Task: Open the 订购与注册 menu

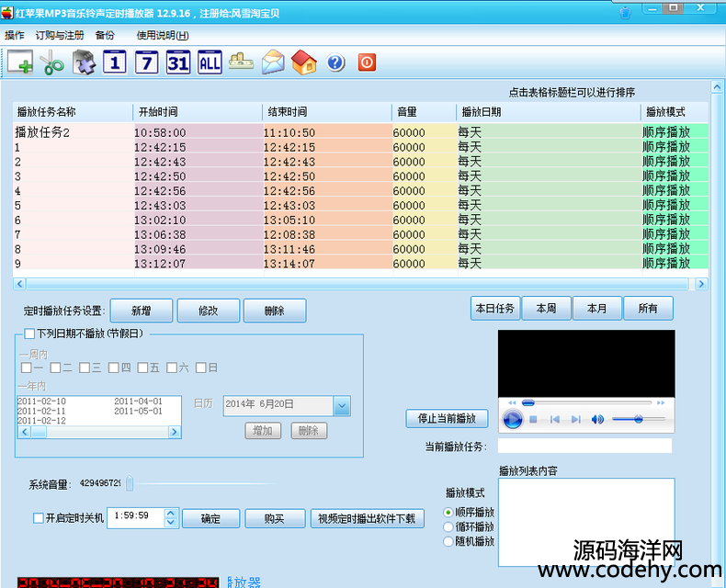Action: 60,35
